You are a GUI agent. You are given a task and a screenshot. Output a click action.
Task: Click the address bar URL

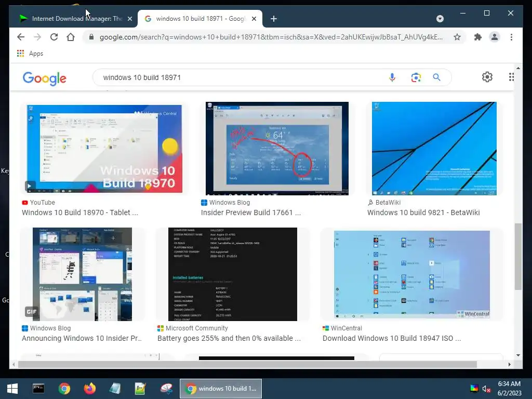pos(271,37)
